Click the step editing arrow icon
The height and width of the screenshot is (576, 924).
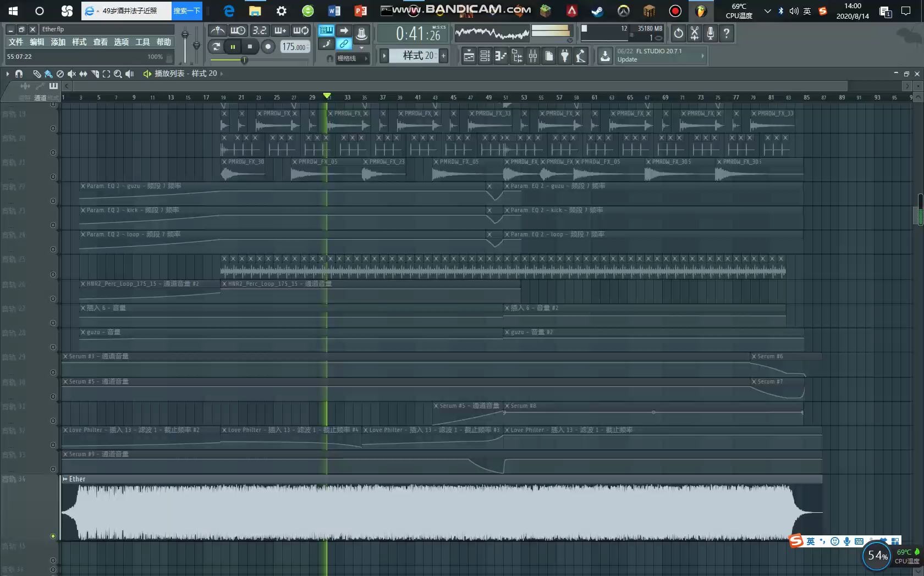click(x=344, y=31)
